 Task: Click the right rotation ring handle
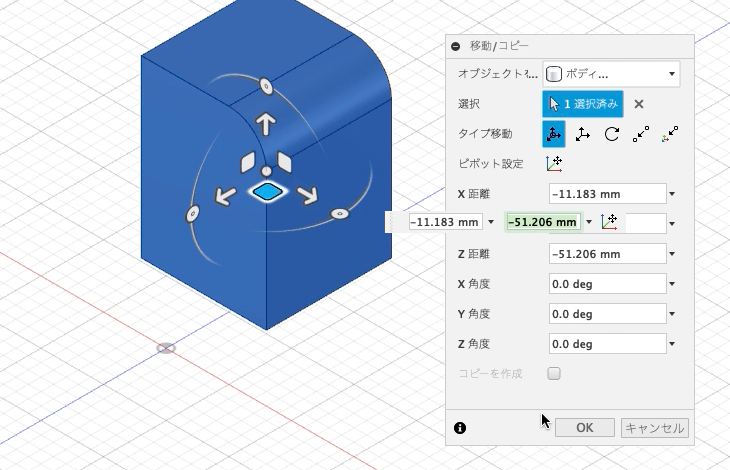pos(340,214)
